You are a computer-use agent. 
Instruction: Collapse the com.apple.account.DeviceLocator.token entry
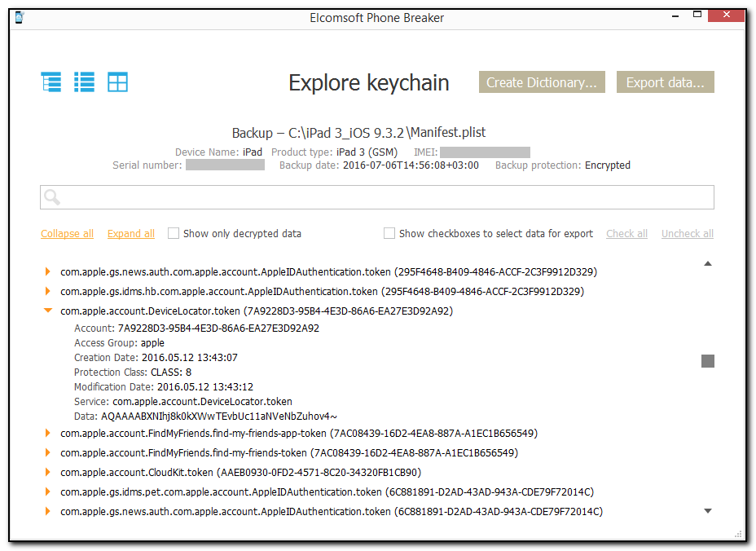point(47,311)
